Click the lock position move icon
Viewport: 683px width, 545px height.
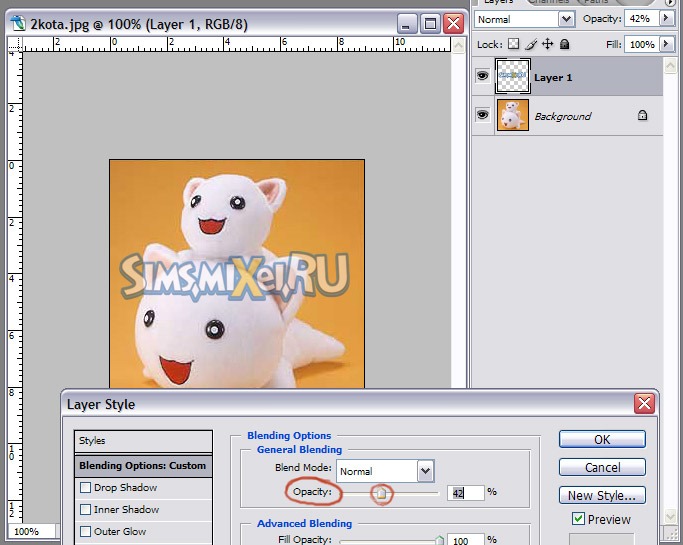(x=547, y=45)
